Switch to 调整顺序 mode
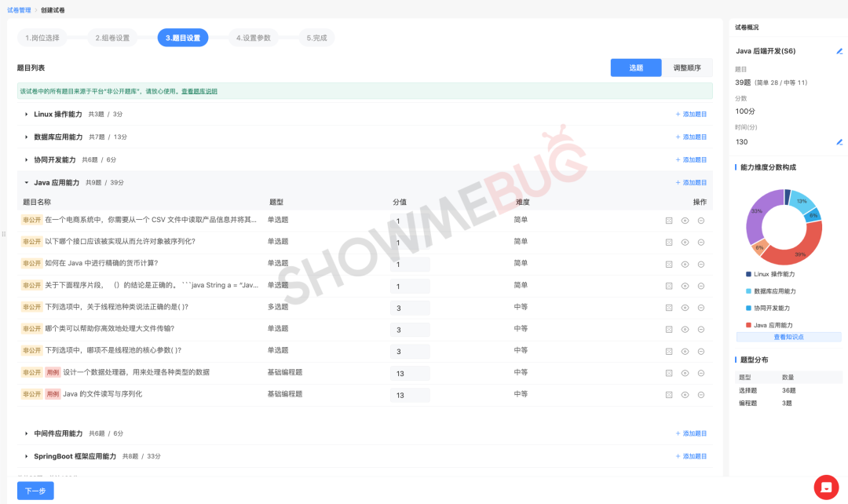The image size is (848, 504). tap(687, 68)
